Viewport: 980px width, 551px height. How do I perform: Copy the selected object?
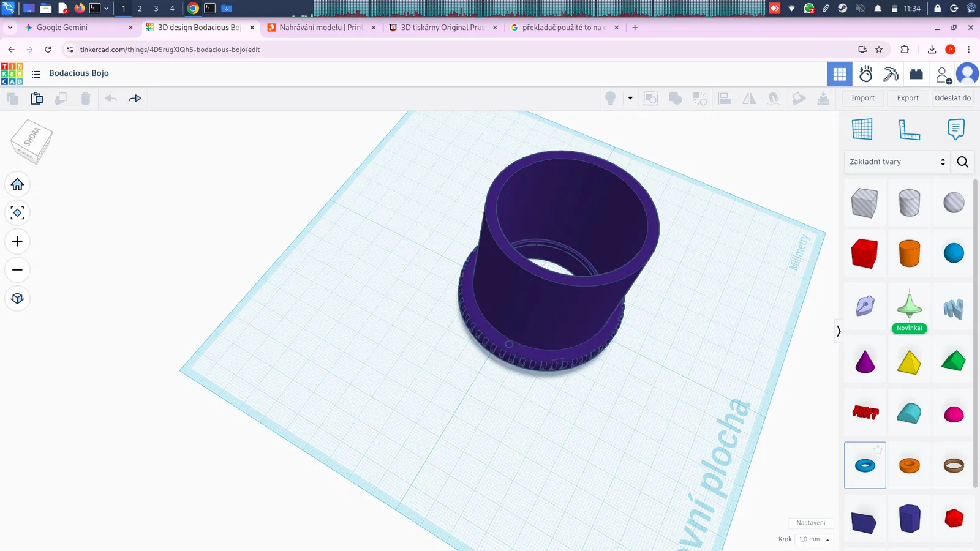(12, 99)
